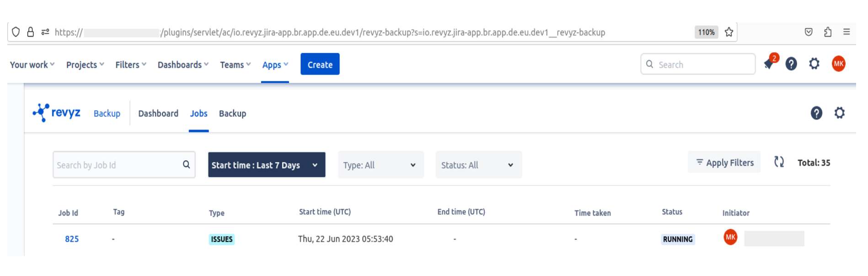Open browser extensions icon

[827, 32]
